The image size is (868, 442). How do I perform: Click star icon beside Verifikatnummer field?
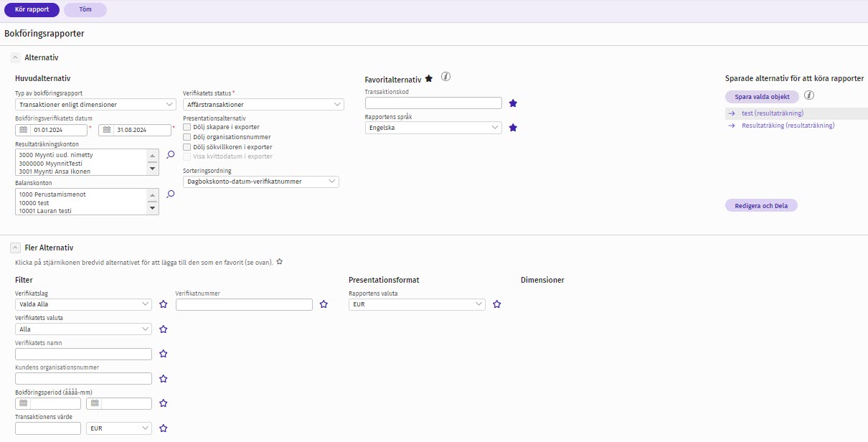(324, 304)
